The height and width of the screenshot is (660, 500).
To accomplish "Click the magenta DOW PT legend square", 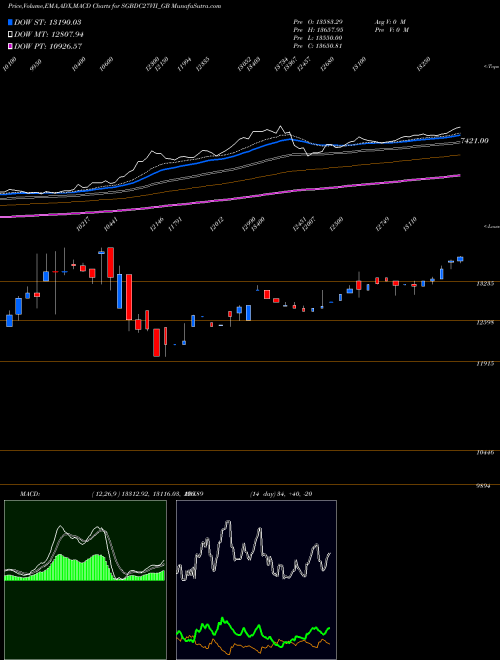I will (x=11, y=46).
